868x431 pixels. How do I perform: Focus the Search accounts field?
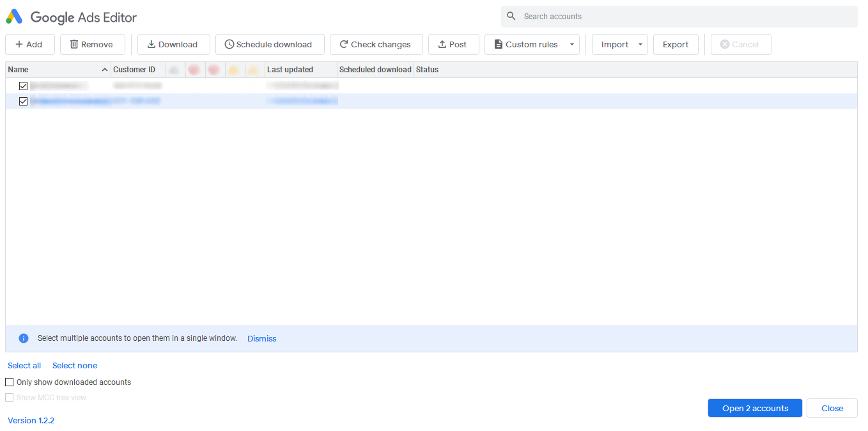pyautogui.click(x=679, y=17)
